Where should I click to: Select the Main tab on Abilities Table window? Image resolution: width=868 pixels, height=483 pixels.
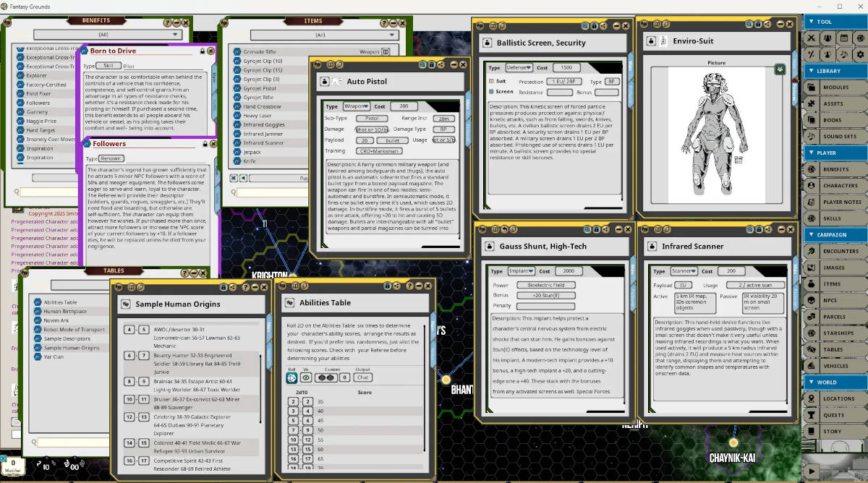433,326
